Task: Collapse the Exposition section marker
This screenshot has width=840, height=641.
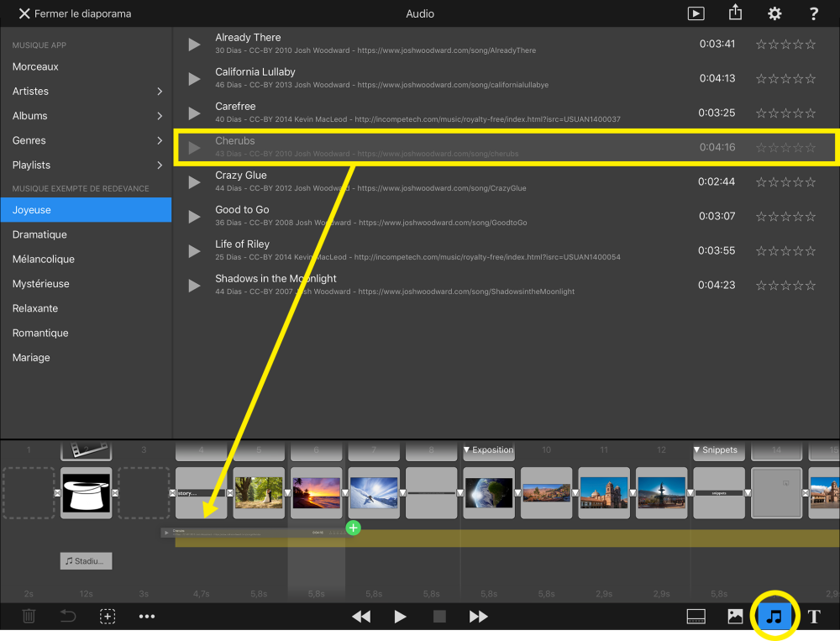Action: coord(468,450)
